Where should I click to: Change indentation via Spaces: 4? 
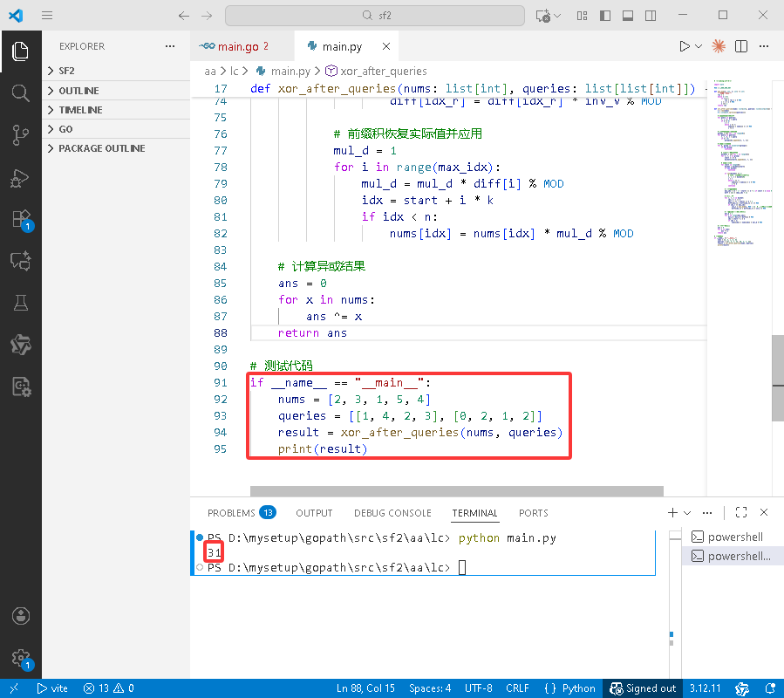coord(430,688)
